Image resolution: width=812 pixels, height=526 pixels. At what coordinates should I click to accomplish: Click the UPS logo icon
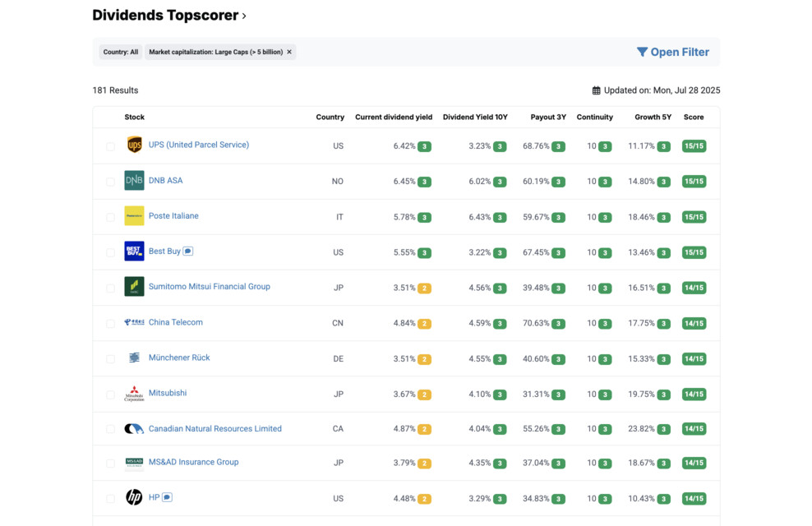tap(134, 145)
